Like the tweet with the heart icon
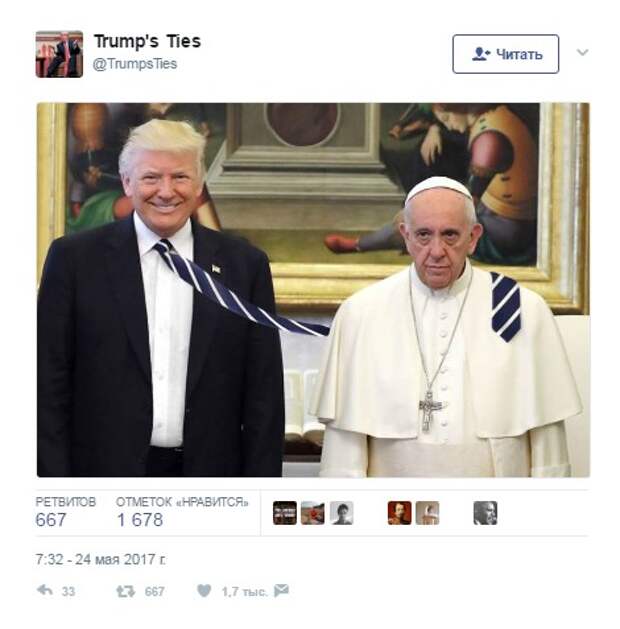The width and height of the screenshot is (620, 629). pos(204,591)
